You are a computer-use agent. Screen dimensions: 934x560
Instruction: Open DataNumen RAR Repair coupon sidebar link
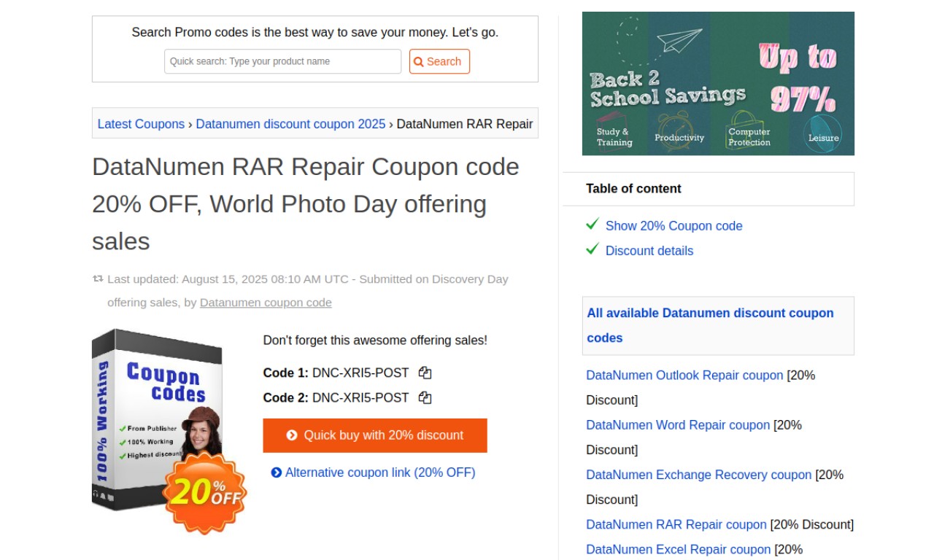click(676, 524)
